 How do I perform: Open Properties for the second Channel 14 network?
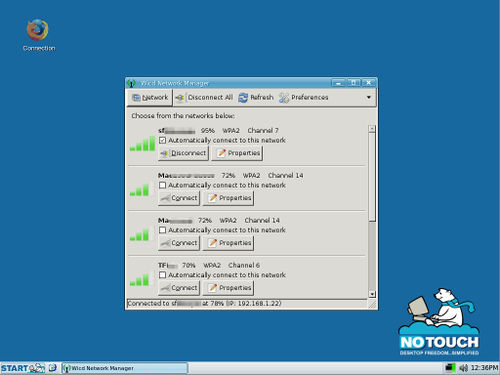229,243
